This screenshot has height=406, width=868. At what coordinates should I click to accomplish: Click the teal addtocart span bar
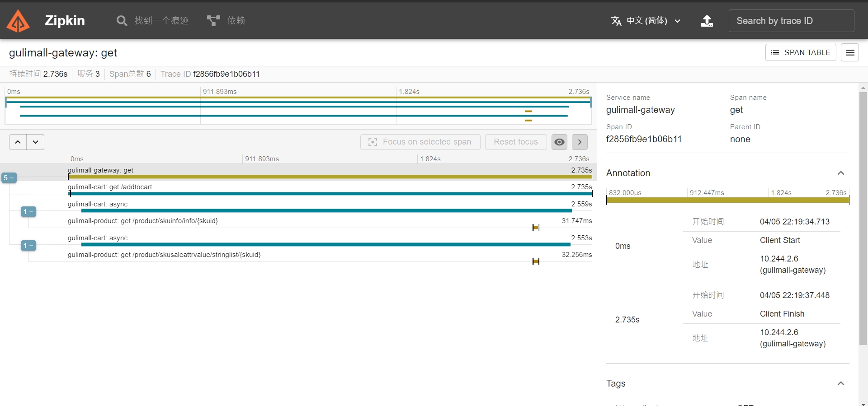pyautogui.click(x=330, y=194)
